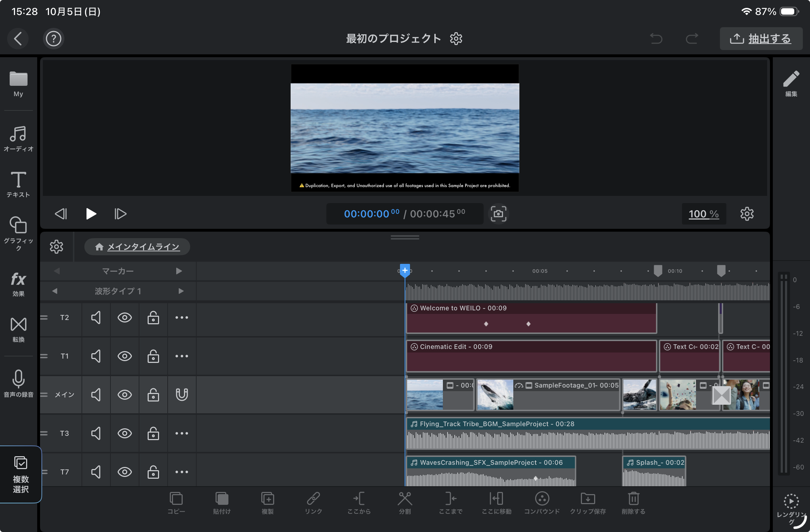Select the メインタイムライン breadcrumb tab
The width and height of the screenshot is (810, 532).
point(137,247)
